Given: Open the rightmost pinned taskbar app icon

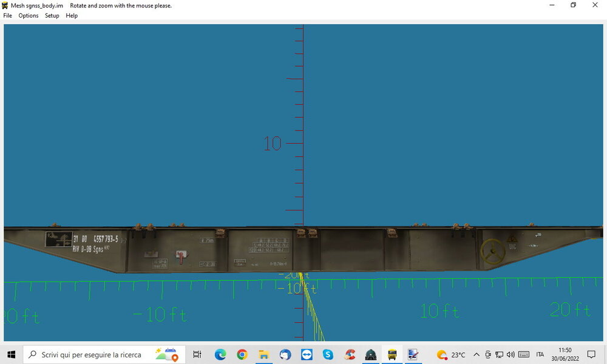Looking at the screenshot, I should tap(413, 354).
